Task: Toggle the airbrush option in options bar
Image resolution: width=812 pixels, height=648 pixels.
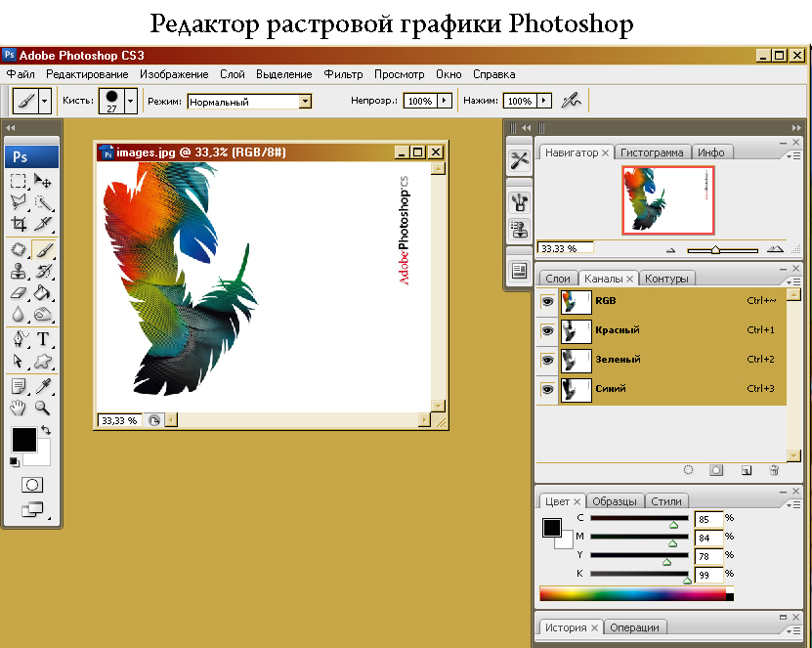Action: click(572, 100)
